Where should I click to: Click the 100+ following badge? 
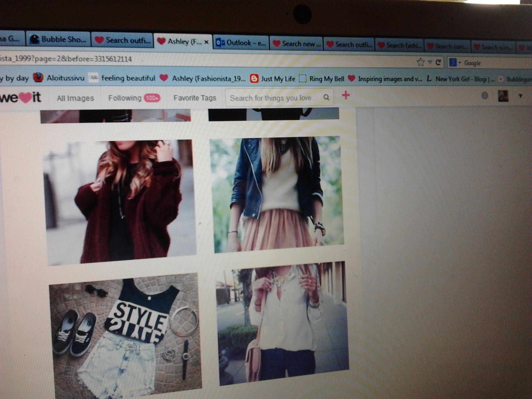(152, 98)
